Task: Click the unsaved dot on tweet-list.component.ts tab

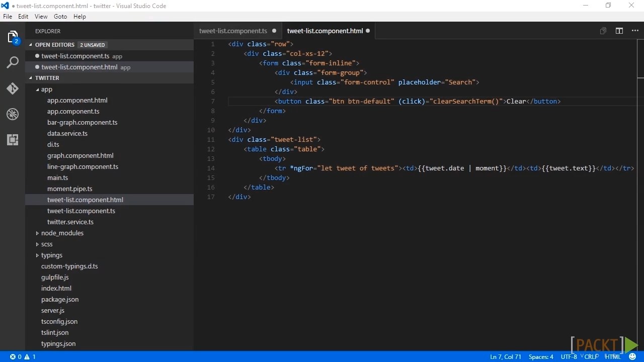Action: tap(274, 31)
